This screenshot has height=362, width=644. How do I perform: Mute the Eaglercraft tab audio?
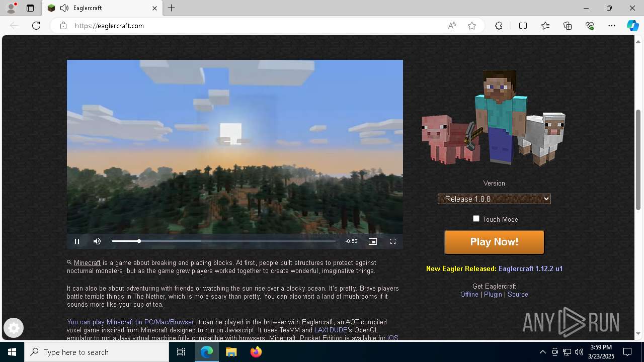coord(64,8)
